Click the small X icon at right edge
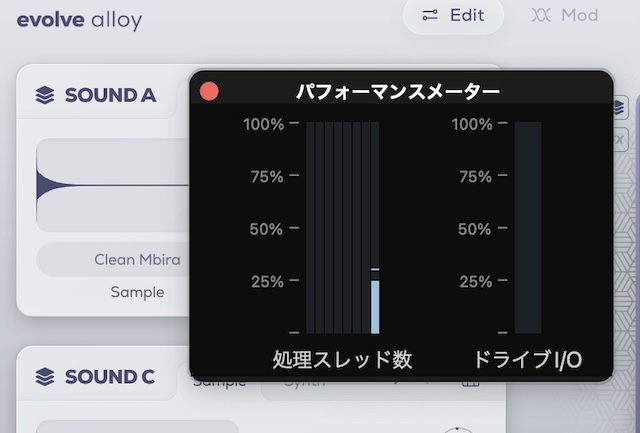 tap(619, 140)
